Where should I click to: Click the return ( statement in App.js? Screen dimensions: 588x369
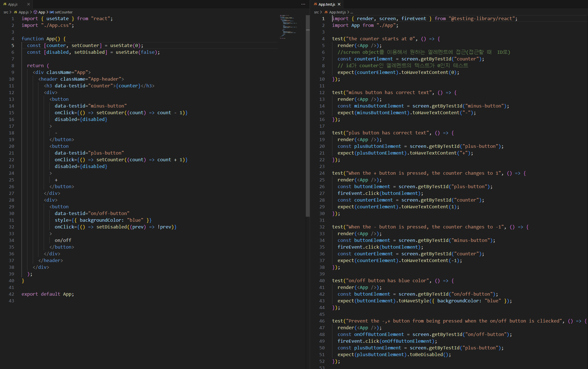pos(38,66)
